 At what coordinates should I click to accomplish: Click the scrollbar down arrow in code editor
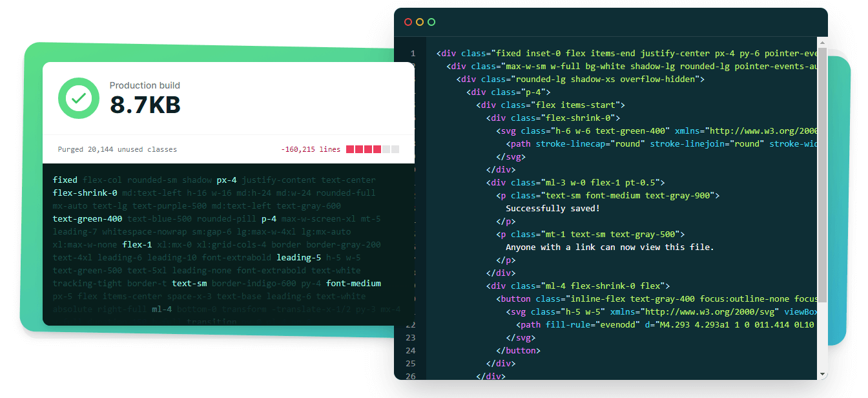click(822, 374)
